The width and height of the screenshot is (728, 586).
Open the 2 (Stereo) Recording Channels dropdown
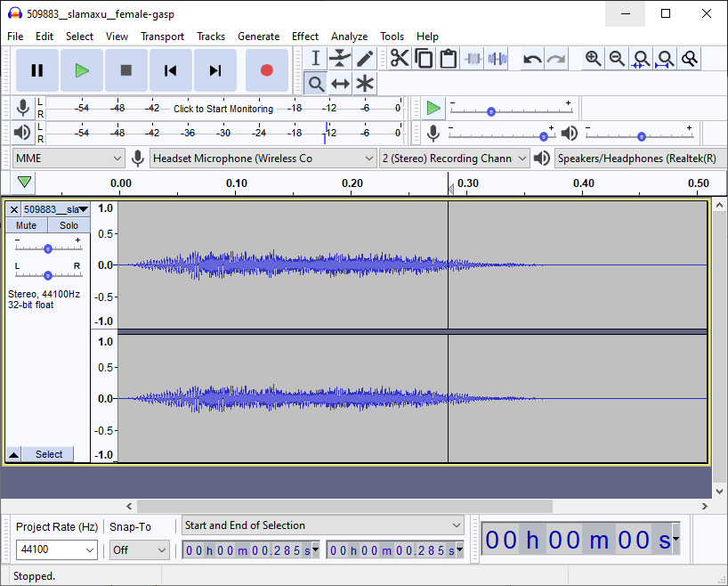click(455, 159)
